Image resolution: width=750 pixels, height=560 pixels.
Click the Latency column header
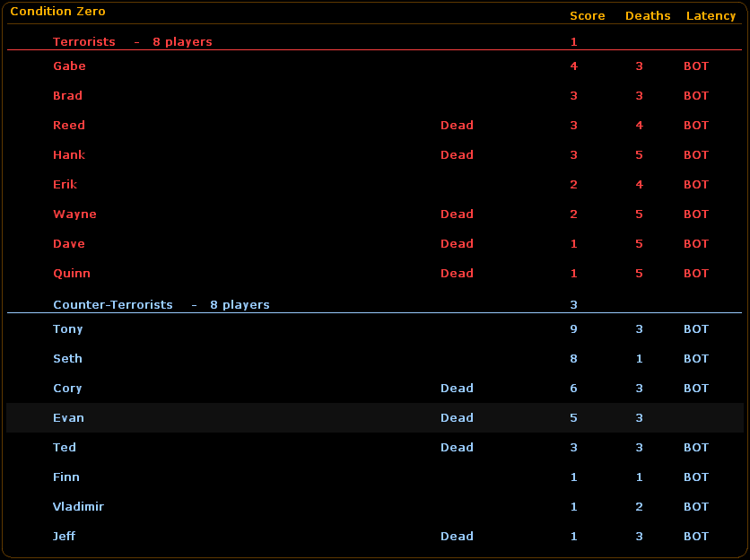pyautogui.click(x=711, y=15)
